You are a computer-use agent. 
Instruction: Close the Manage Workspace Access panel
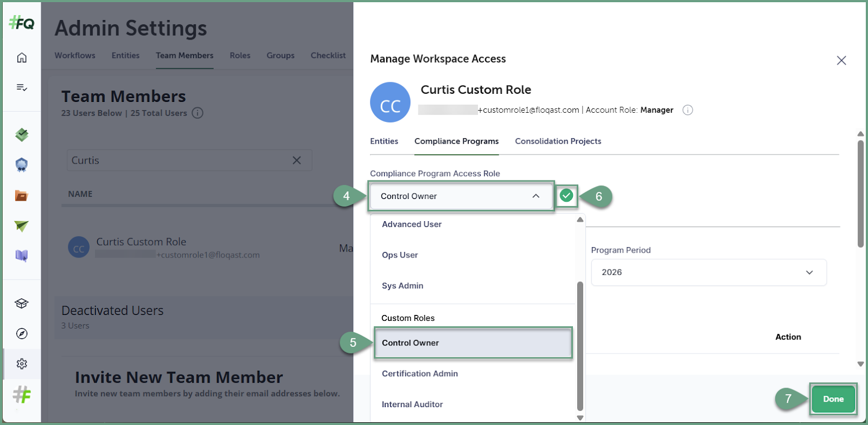(x=841, y=60)
